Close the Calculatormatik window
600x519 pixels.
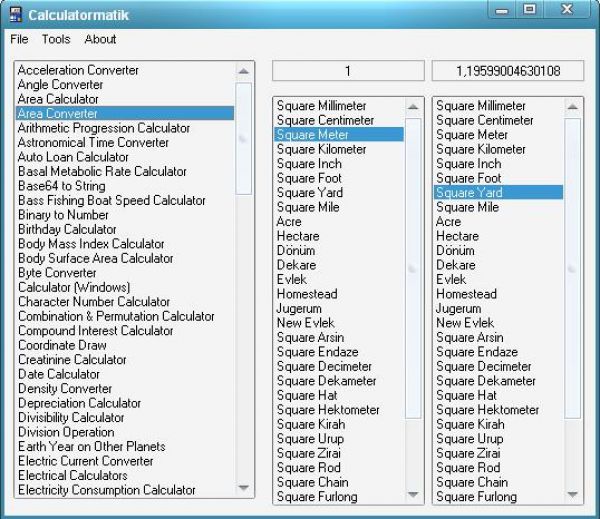pos(567,9)
